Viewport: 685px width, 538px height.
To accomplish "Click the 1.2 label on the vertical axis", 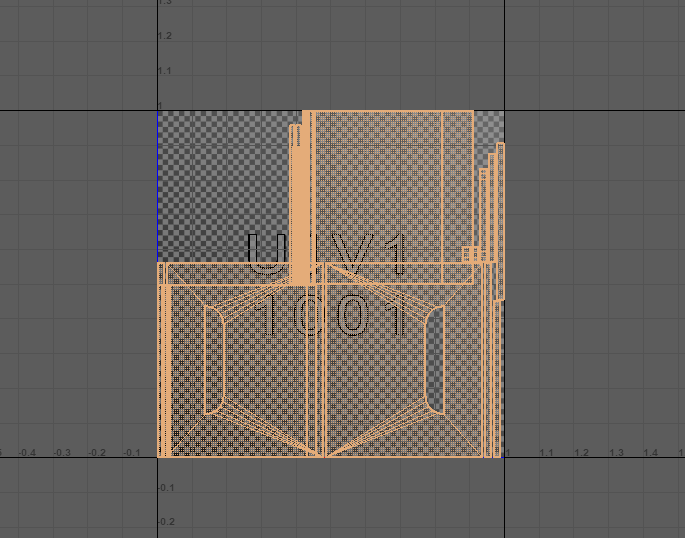I will 165,36.
